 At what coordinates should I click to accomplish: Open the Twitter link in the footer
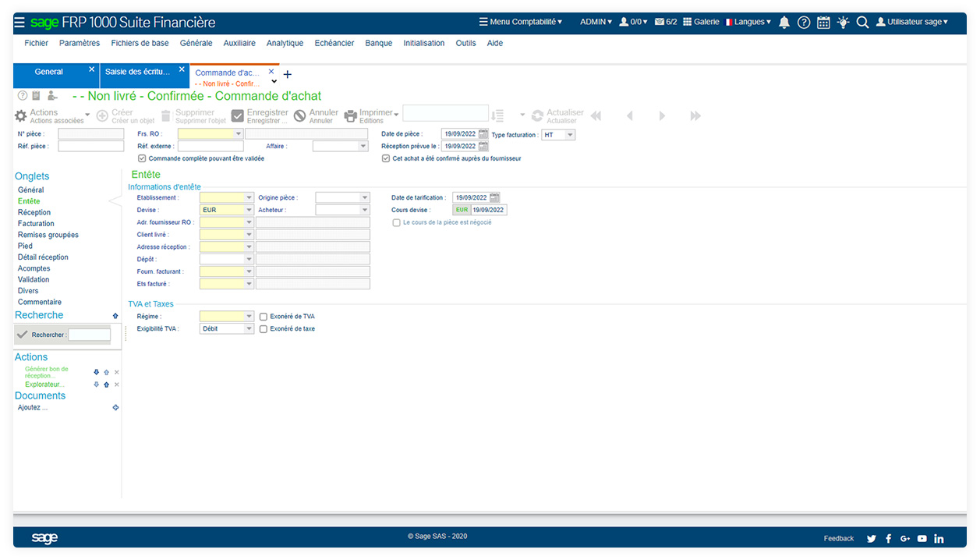(872, 538)
